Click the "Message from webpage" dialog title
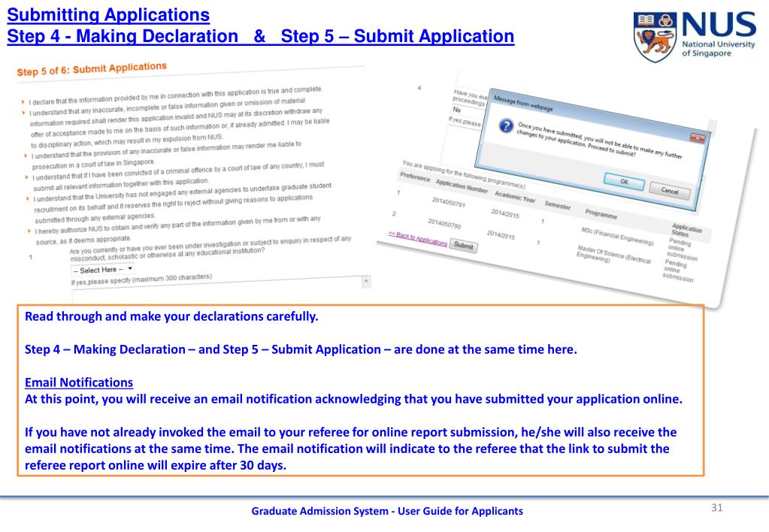 (x=522, y=104)
